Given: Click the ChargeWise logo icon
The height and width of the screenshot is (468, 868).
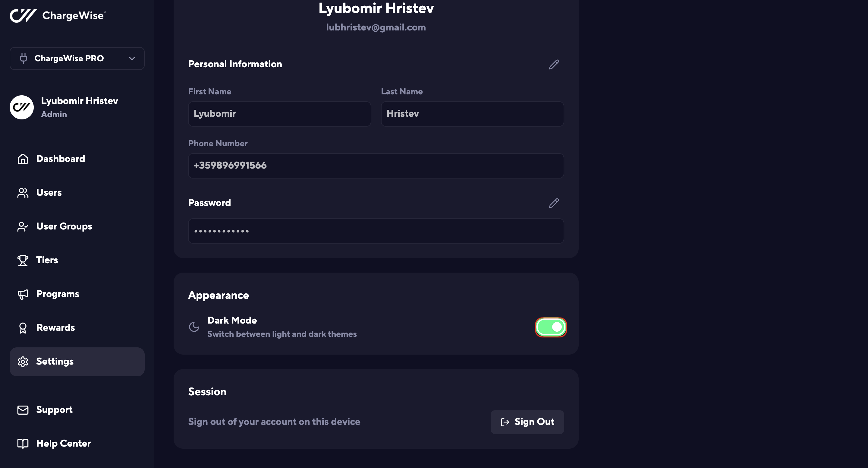Looking at the screenshot, I should [23, 15].
